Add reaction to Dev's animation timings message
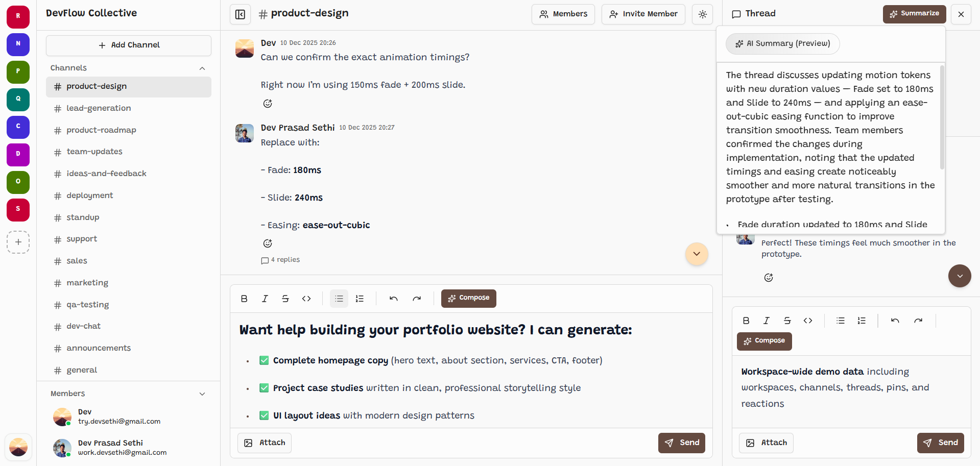The width and height of the screenshot is (980, 466). point(268,104)
